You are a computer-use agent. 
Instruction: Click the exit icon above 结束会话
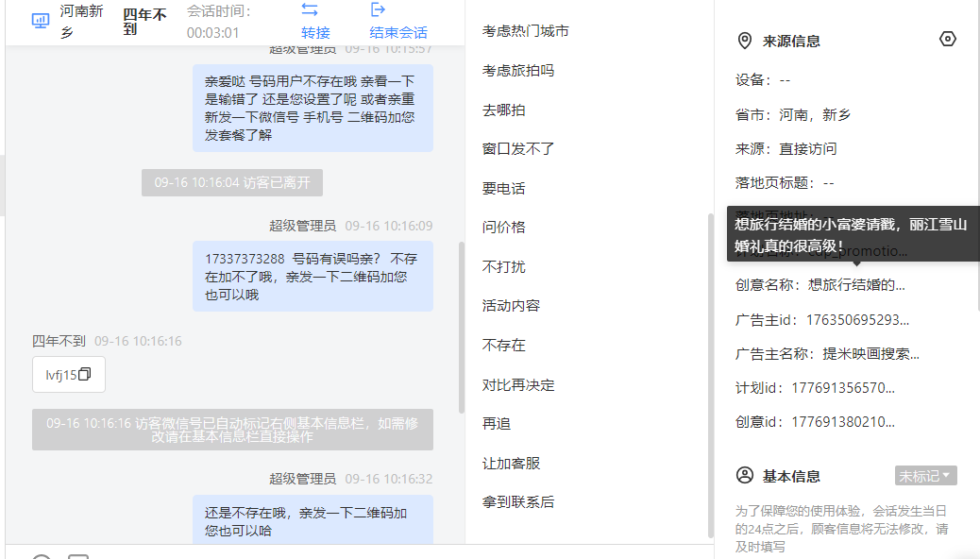coord(378,9)
